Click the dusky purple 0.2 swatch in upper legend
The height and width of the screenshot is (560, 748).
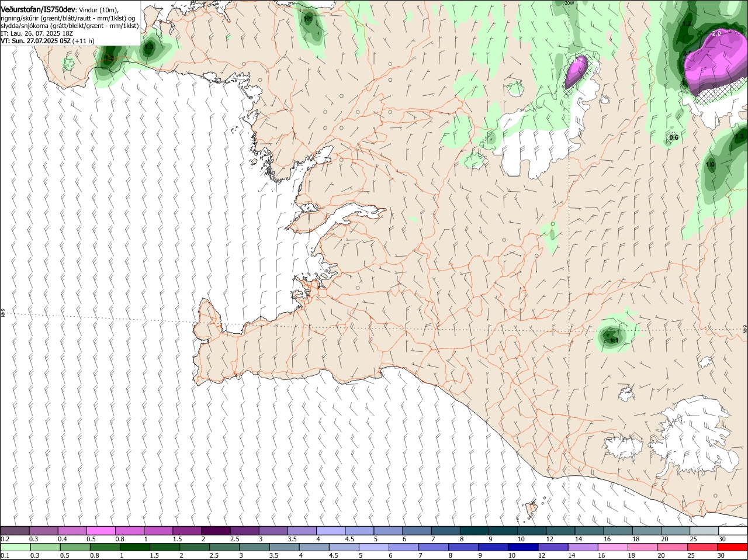click(15, 530)
